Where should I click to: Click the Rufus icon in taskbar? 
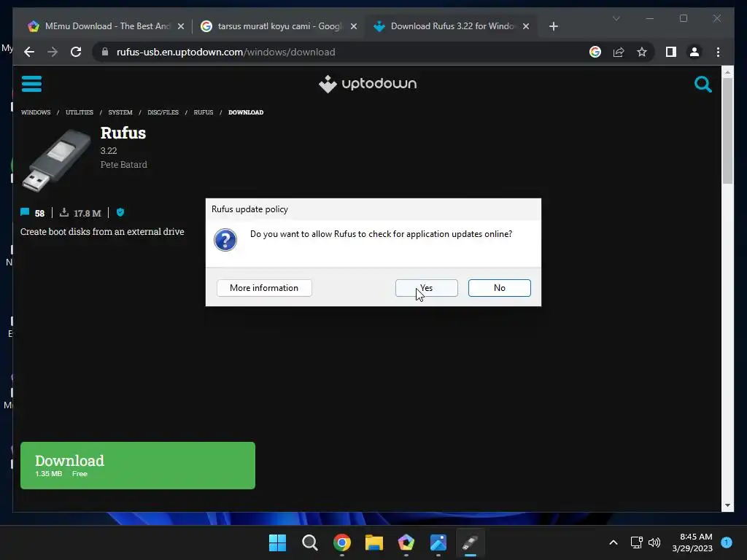tap(471, 542)
